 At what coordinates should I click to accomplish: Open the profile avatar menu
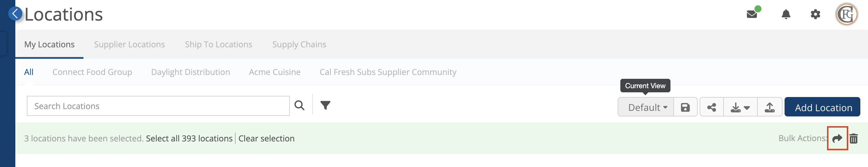click(846, 14)
